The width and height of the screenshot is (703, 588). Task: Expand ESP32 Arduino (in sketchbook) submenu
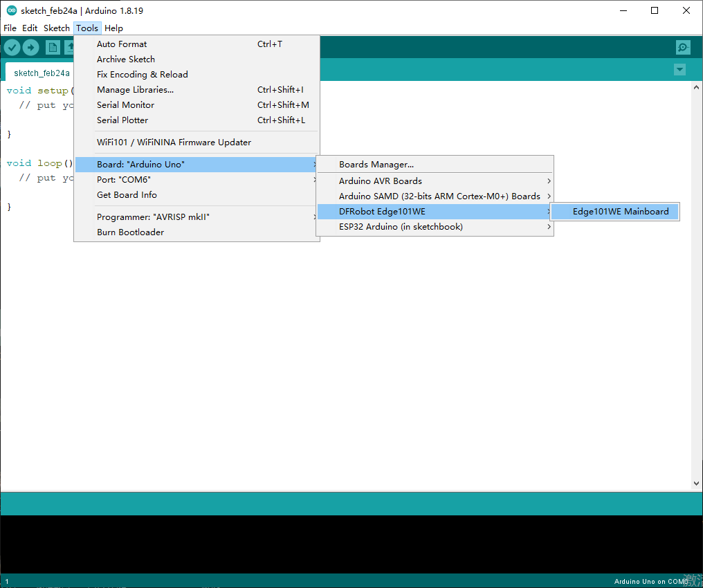coord(435,227)
